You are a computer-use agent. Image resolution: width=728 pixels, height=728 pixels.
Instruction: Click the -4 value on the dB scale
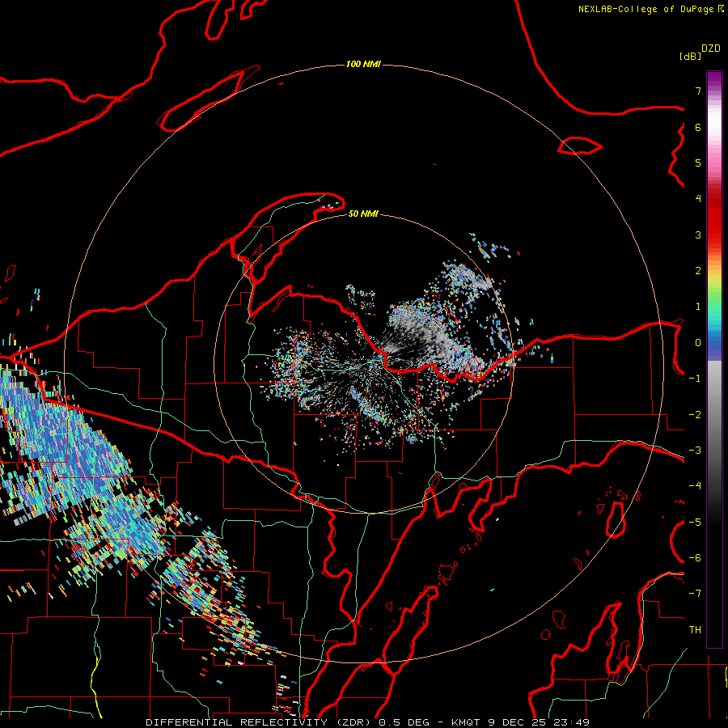(695, 486)
